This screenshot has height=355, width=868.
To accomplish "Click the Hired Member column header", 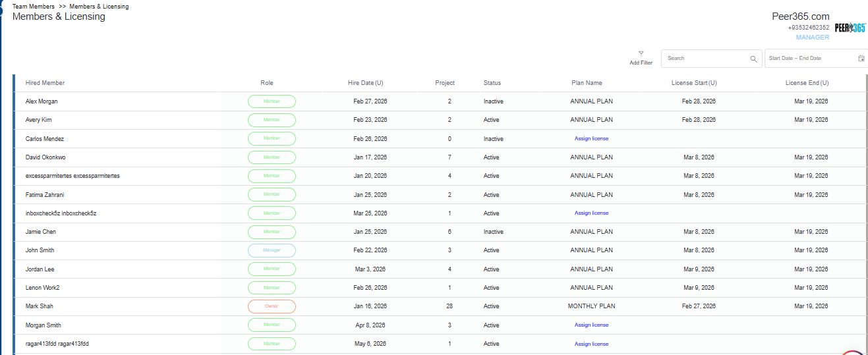I will [x=45, y=83].
